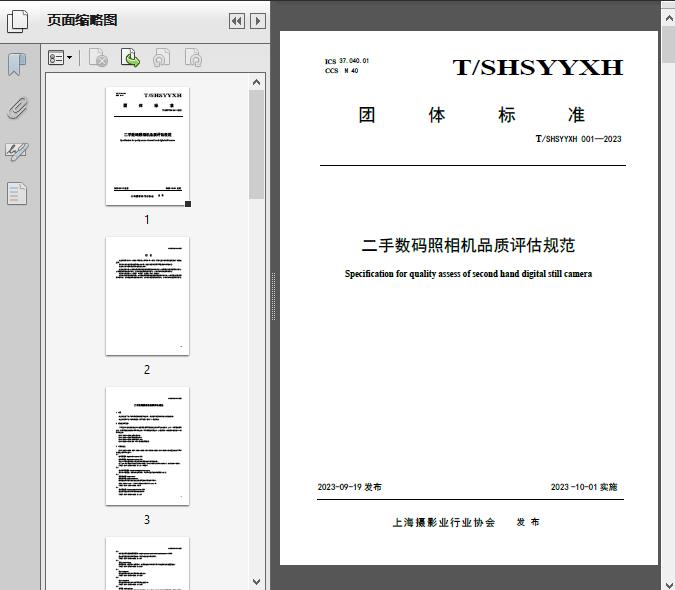The image size is (675, 590).
Task: Open thumbnail options dropdown menu
Action: click(x=60, y=58)
